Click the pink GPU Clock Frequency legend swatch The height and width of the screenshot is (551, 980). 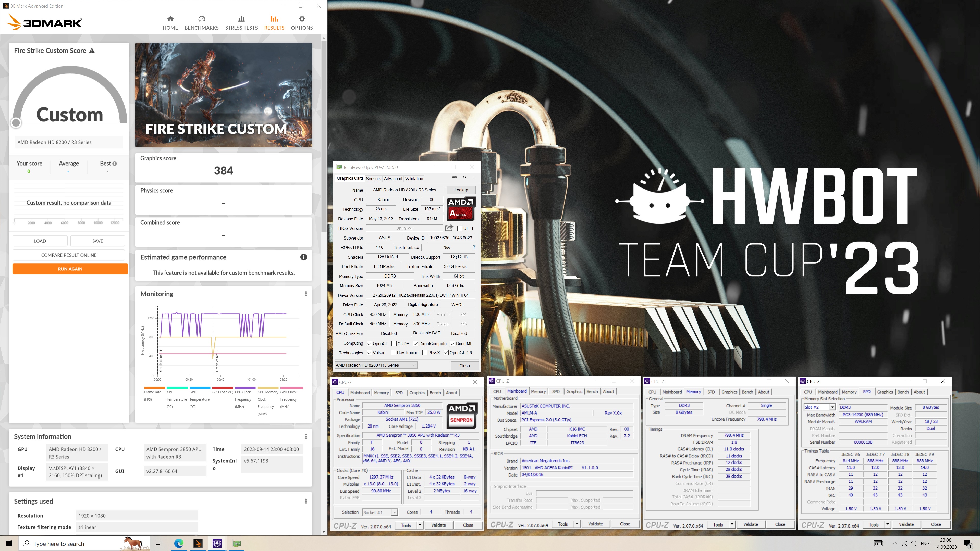292,388
